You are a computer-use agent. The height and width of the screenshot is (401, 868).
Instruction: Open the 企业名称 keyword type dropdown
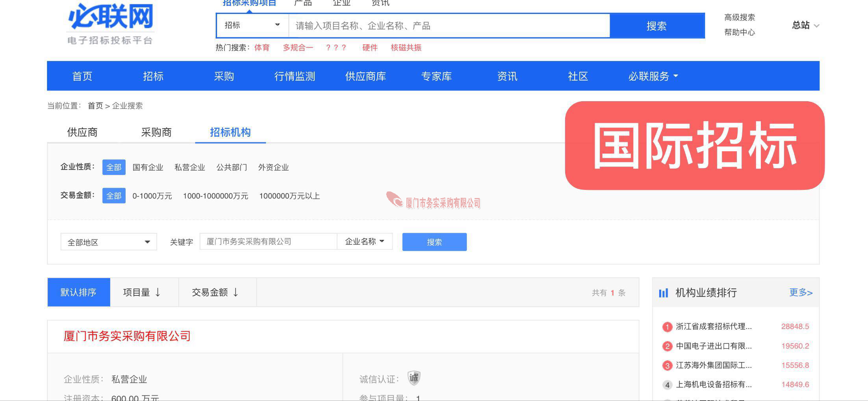pos(365,241)
